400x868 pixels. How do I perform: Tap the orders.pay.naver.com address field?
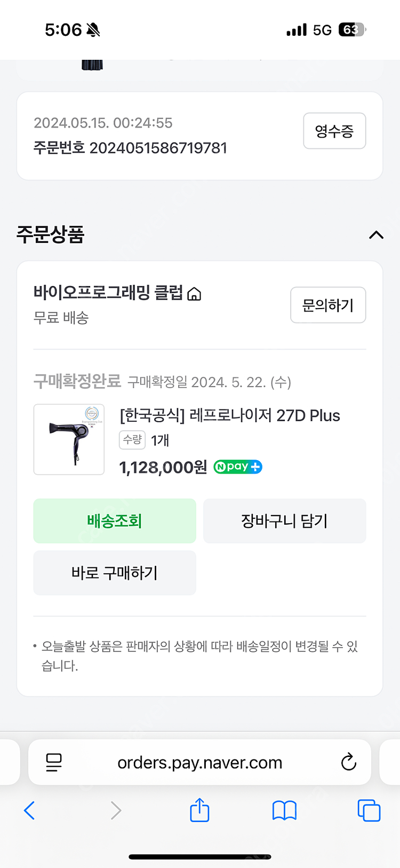click(x=199, y=762)
